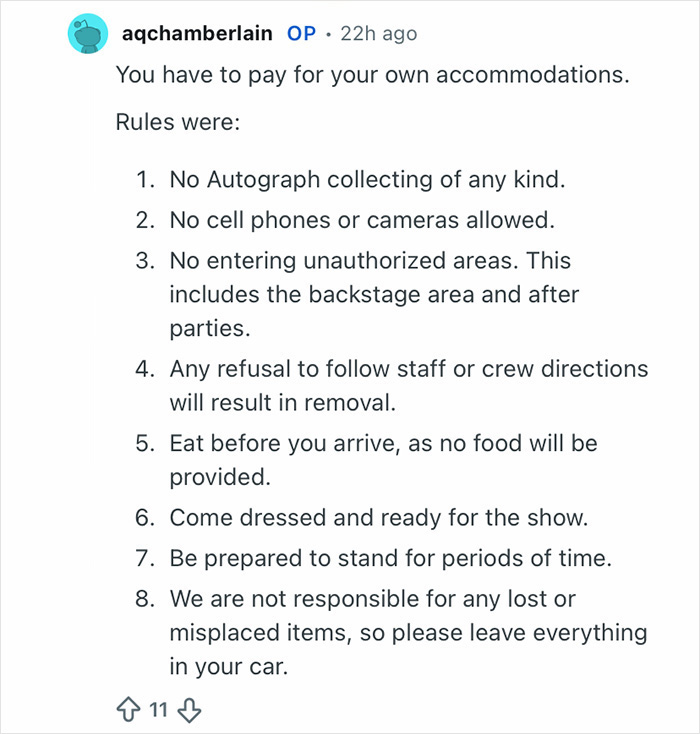Click the 22h ago timestamp

click(x=378, y=33)
